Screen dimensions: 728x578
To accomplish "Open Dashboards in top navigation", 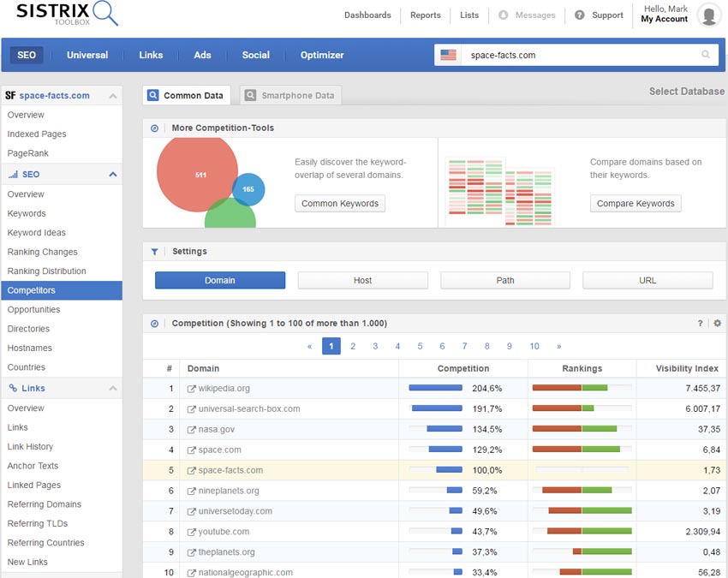I will (x=367, y=15).
